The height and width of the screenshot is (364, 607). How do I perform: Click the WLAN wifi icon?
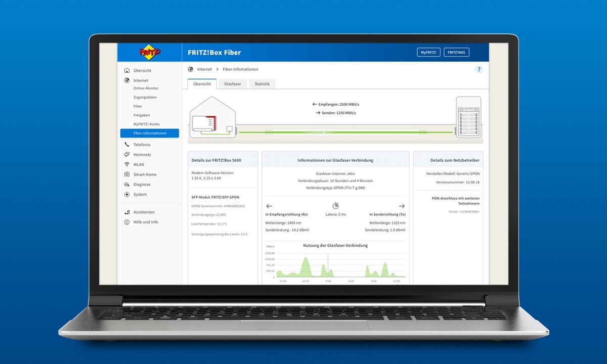click(127, 164)
